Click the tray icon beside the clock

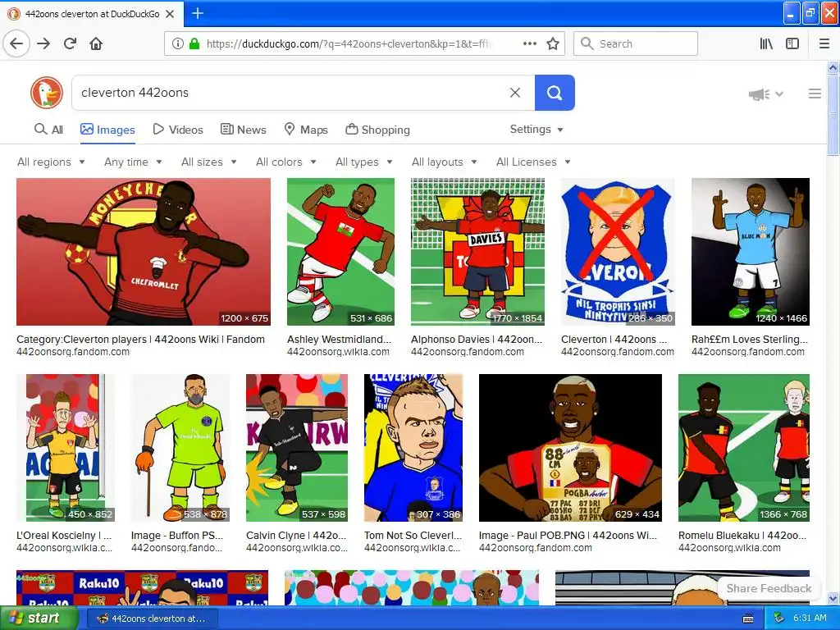coord(778,619)
